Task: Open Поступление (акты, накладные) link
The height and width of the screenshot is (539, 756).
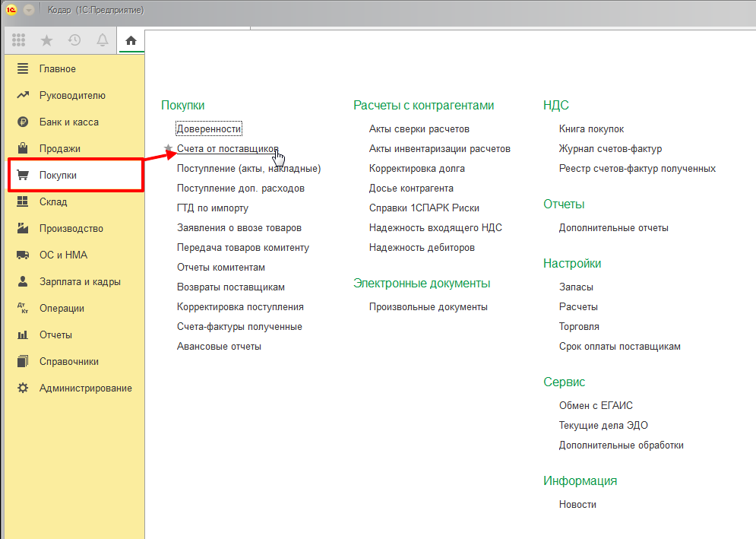Action: (x=248, y=168)
